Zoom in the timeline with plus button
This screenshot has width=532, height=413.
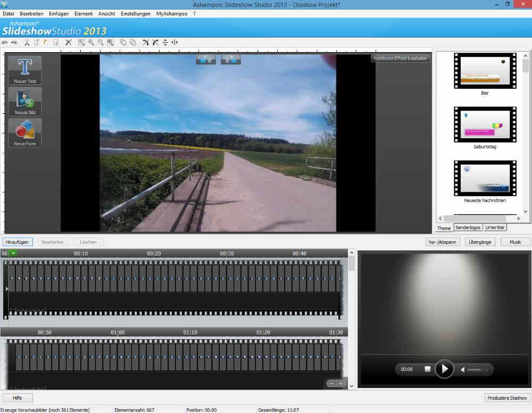click(x=340, y=383)
